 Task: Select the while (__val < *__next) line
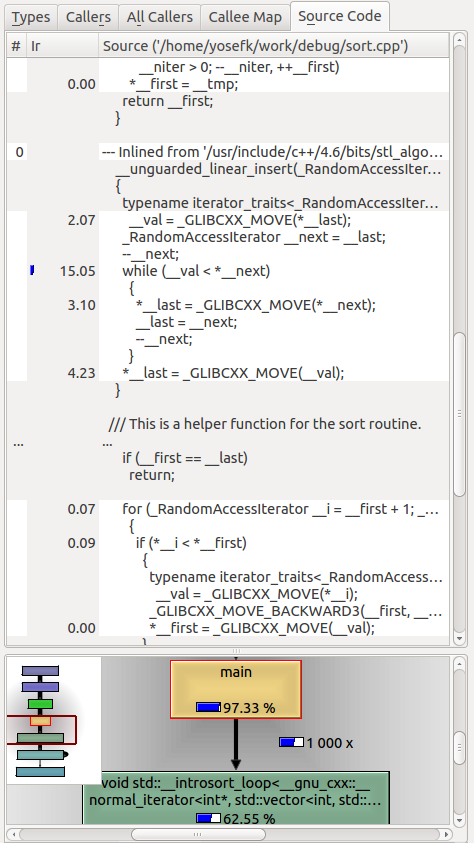pyautogui.click(x=196, y=271)
